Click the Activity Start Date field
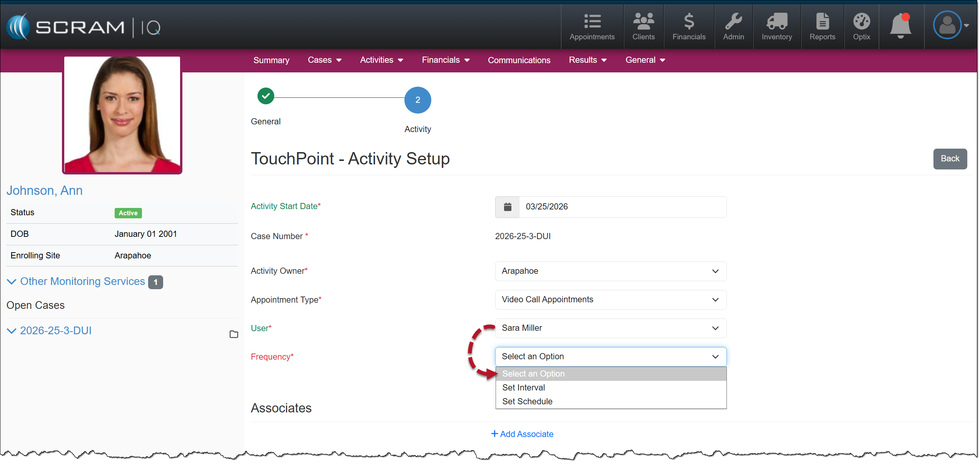The width and height of the screenshot is (980, 464). [x=622, y=207]
